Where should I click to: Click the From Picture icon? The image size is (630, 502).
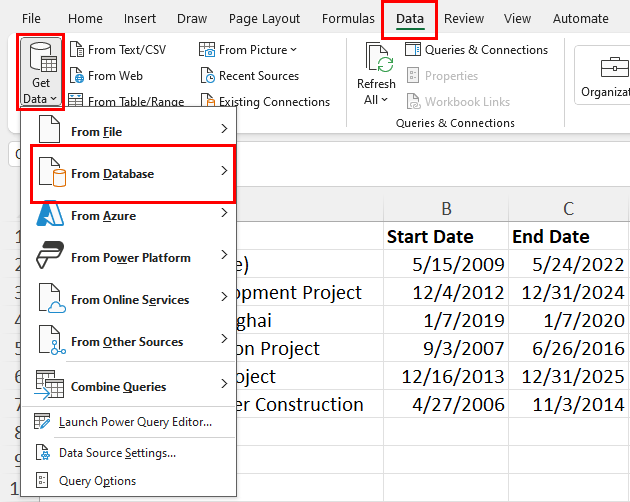pos(207,49)
